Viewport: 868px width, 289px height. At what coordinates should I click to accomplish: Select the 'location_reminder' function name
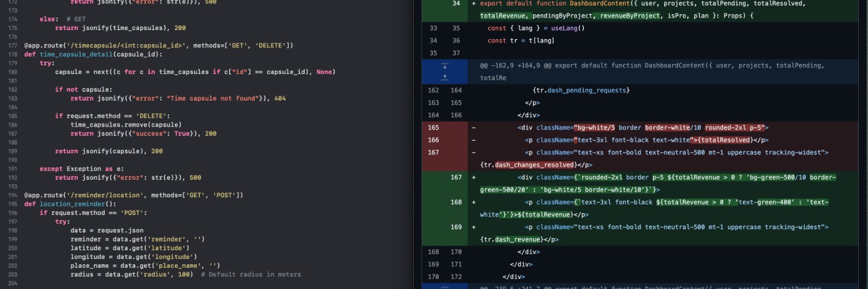tap(72, 204)
